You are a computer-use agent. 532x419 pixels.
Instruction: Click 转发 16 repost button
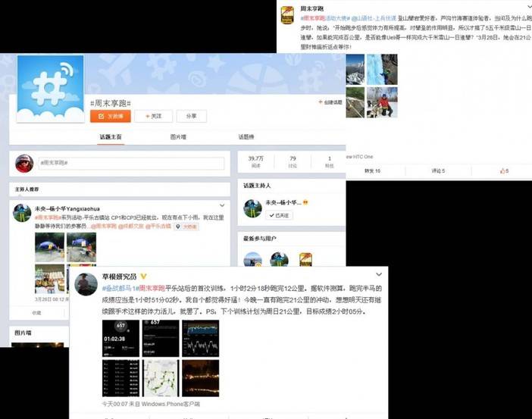click(x=372, y=171)
